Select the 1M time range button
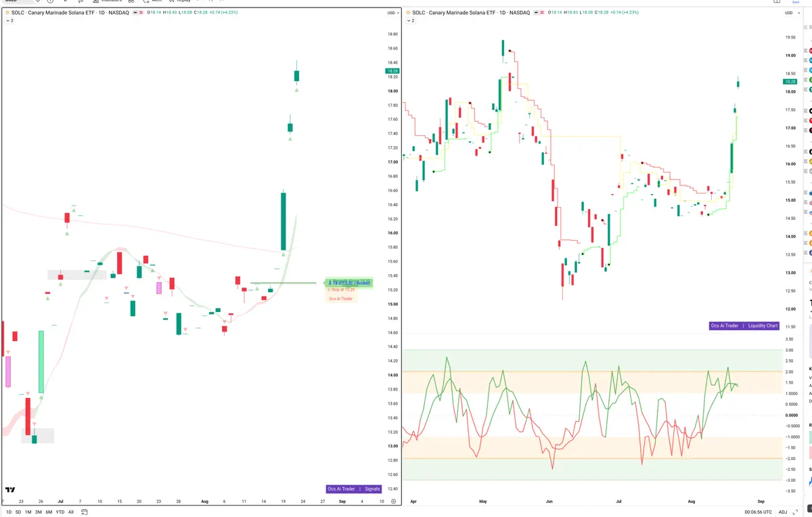The image size is (812, 517). 28,512
